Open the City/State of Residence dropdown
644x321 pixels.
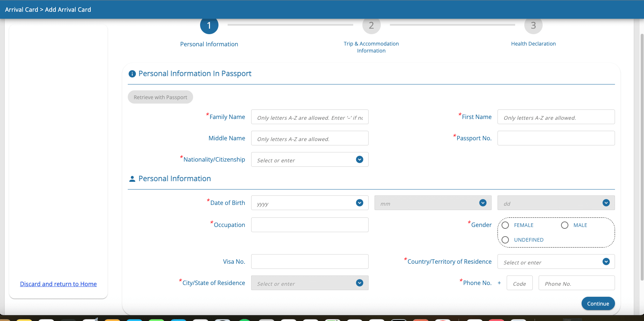[310, 283]
